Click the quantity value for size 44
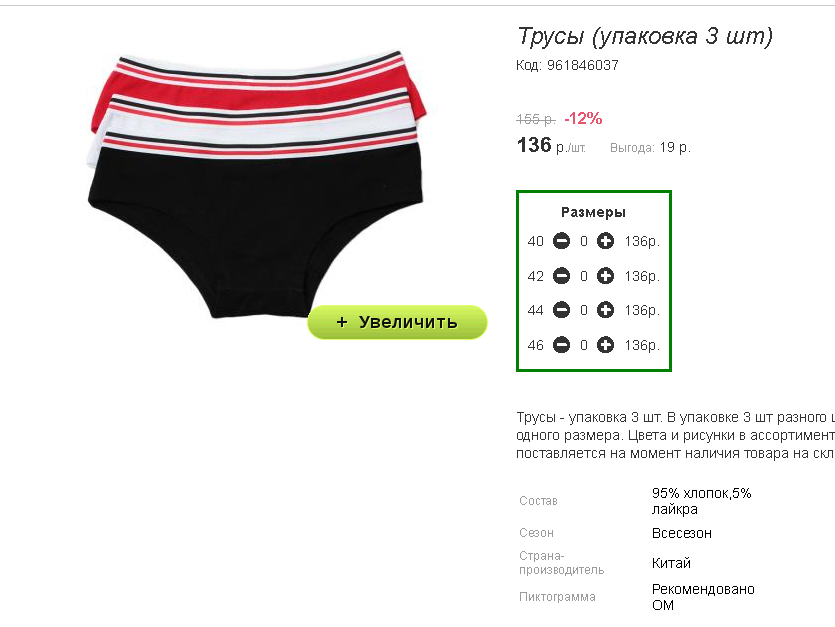Screen dimensions: 835x627 [584, 310]
